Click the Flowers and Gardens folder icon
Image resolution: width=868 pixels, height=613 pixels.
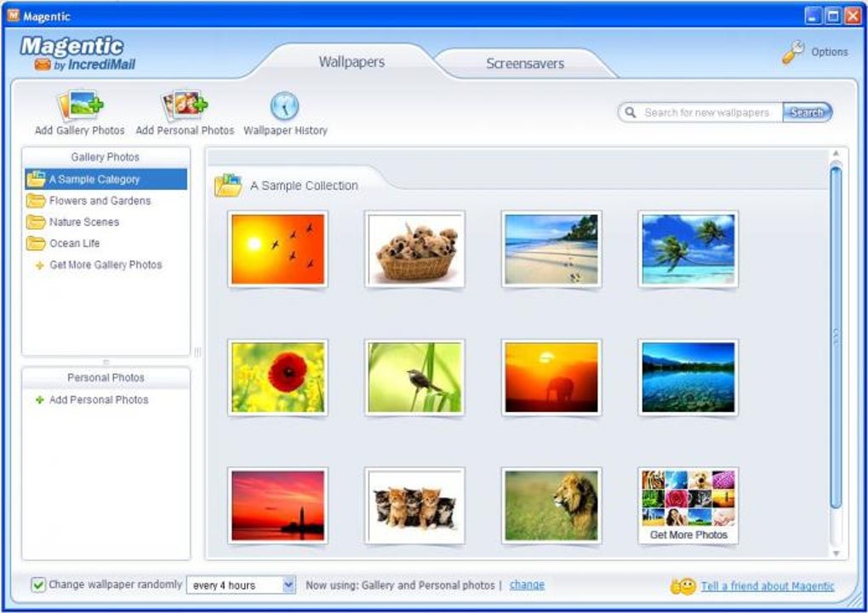[36, 200]
